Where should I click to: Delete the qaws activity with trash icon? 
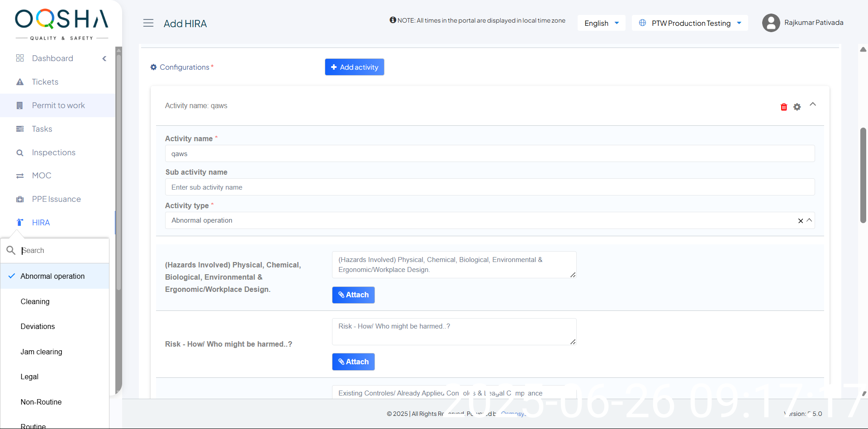[x=783, y=107]
